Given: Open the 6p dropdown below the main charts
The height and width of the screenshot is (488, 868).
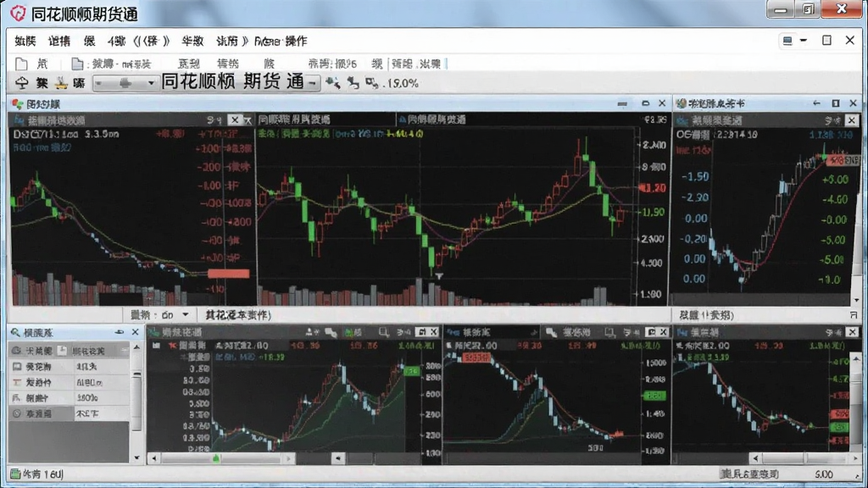Looking at the screenshot, I should pos(185,315).
